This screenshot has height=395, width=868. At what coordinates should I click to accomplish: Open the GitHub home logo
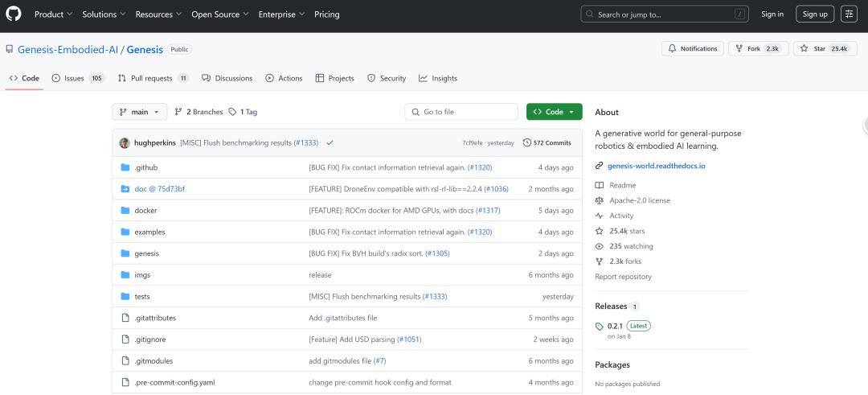[x=14, y=14]
